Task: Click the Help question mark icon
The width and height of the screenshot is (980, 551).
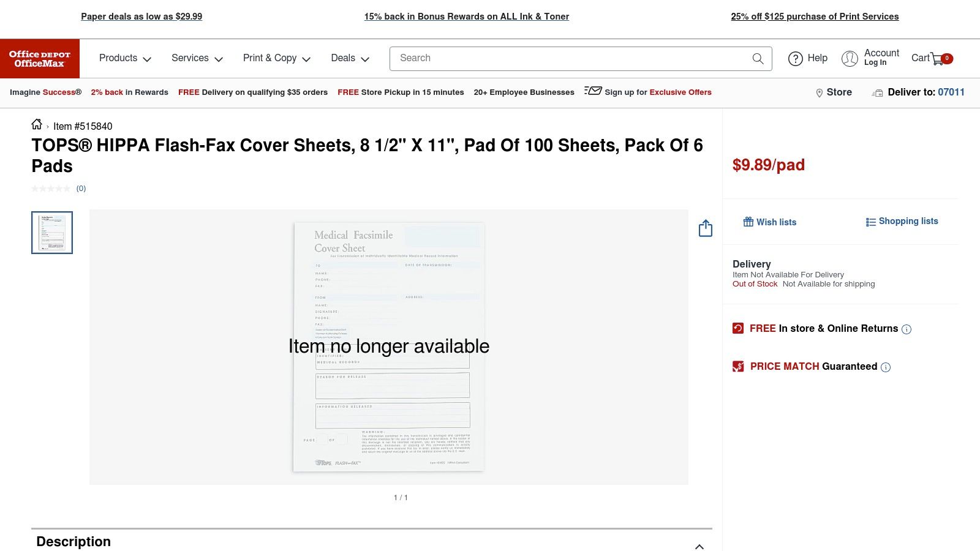Action: click(x=795, y=58)
